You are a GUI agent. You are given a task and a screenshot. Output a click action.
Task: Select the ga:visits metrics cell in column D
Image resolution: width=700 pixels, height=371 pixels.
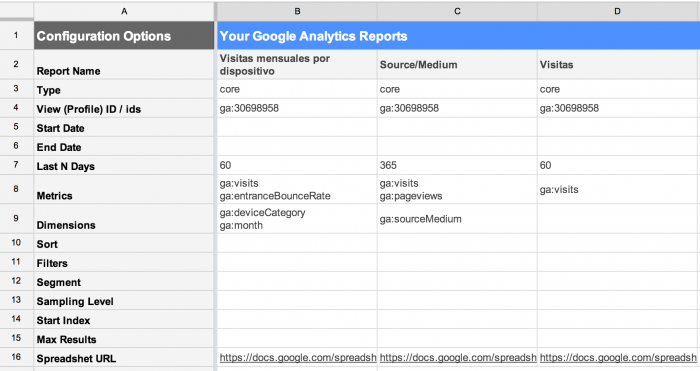pyautogui.click(x=617, y=190)
